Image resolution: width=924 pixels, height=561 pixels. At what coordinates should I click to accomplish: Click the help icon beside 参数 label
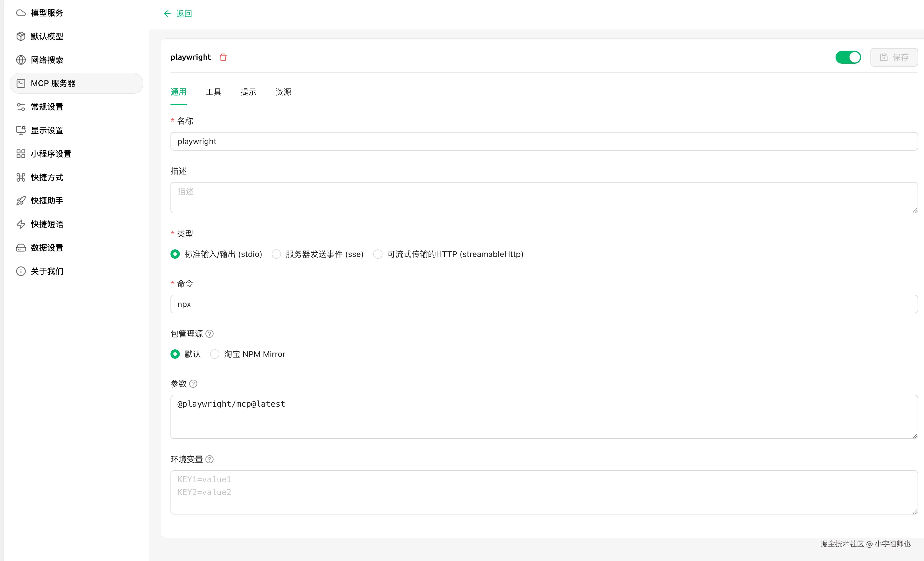(x=193, y=384)
